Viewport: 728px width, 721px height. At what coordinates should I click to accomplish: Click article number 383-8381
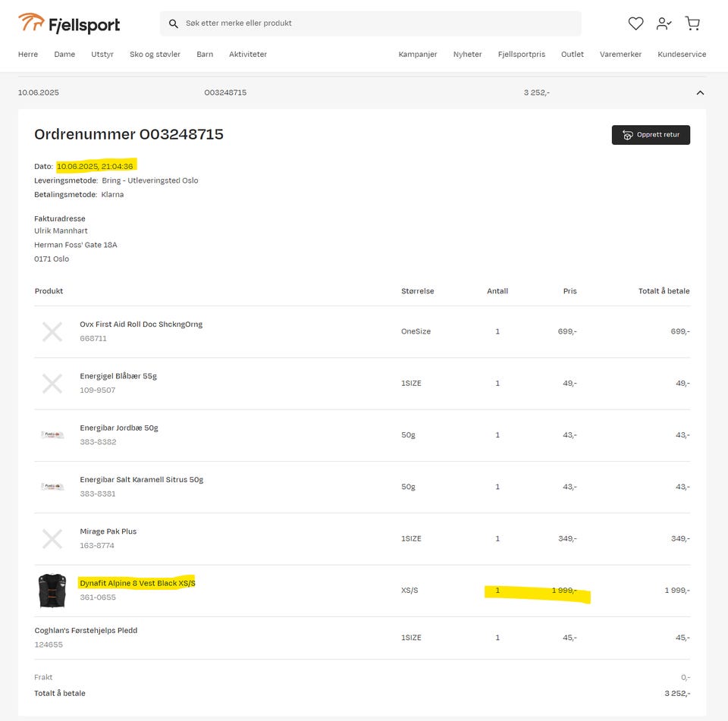point(98,494)
